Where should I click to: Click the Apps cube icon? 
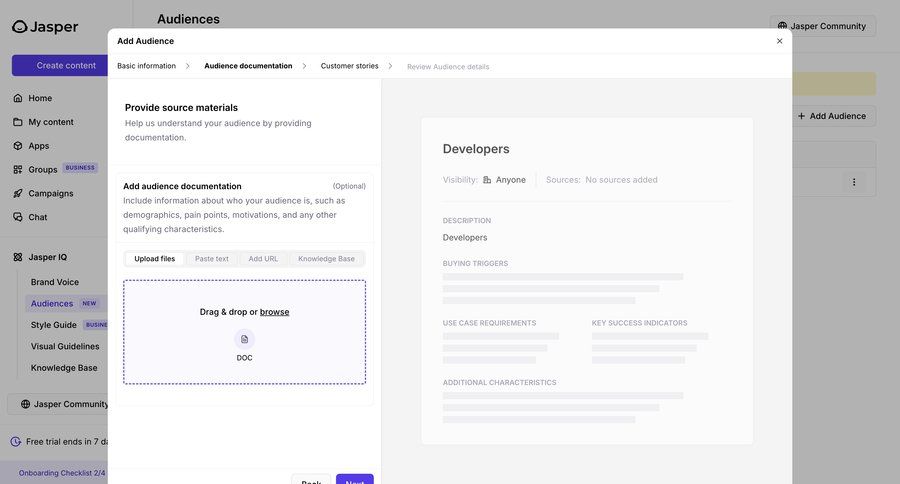click(x=18, y=146)
